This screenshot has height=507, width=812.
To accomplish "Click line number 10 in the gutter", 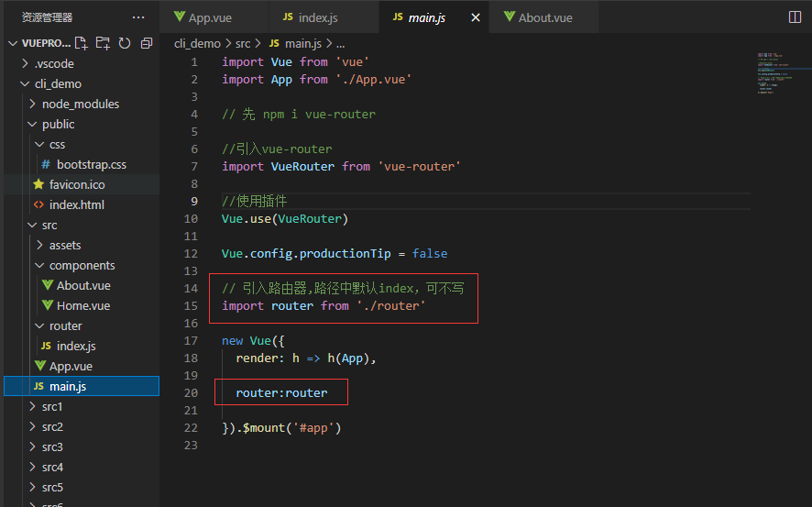I will [x=191, y=218].
